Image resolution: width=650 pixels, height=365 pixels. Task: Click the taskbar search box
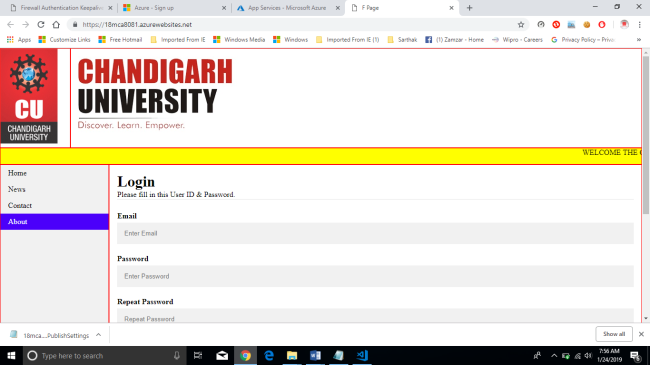coord(104,355)
